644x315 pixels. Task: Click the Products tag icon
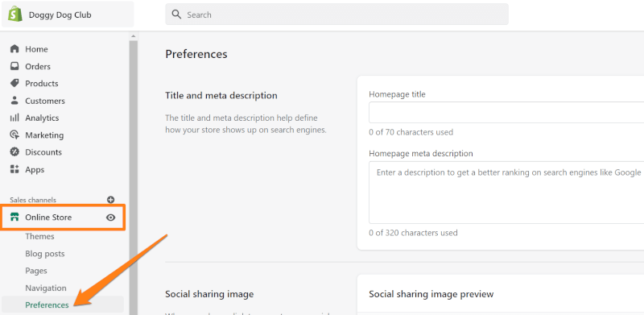coord(14,83)
